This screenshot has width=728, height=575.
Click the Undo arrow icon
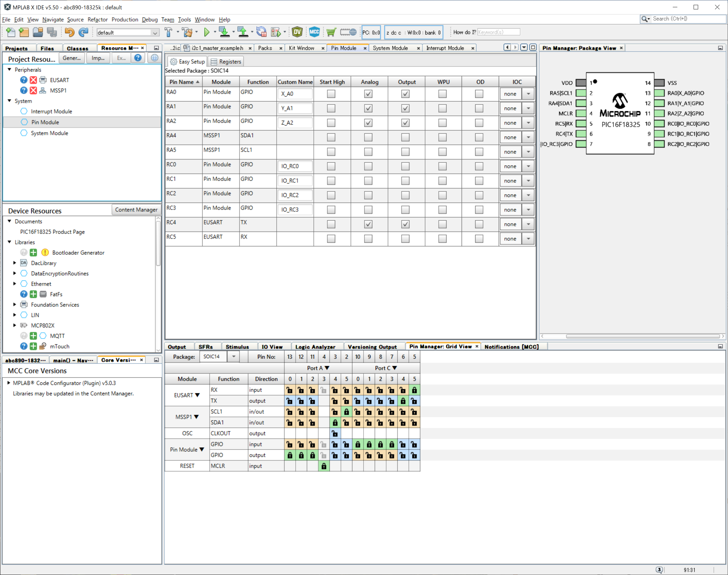point(69,32)
